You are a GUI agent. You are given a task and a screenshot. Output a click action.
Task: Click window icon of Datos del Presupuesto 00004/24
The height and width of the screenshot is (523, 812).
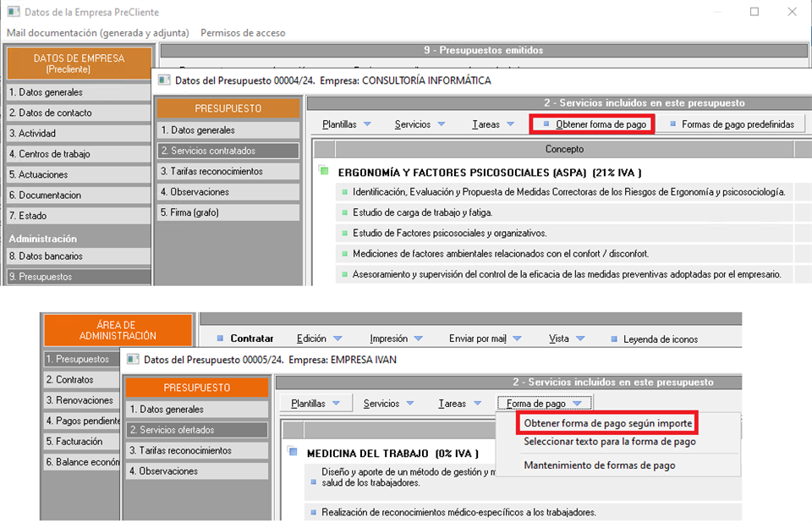[162, 80]
